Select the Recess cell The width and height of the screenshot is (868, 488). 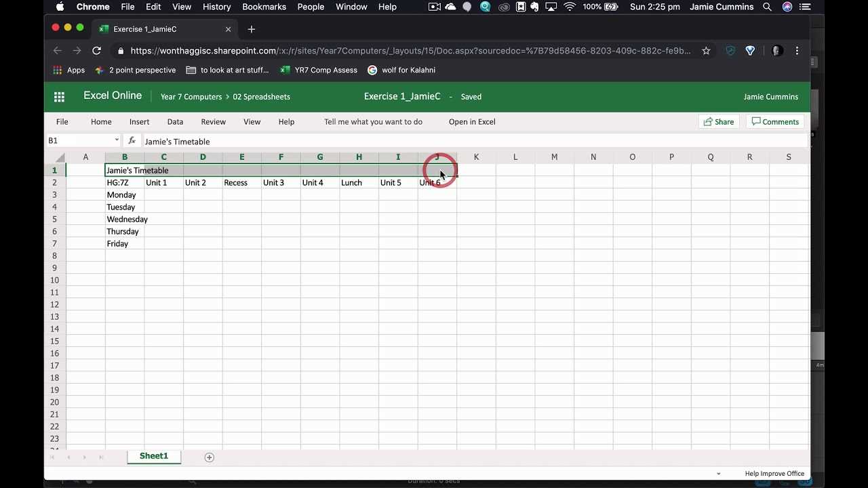click(242, 183)
